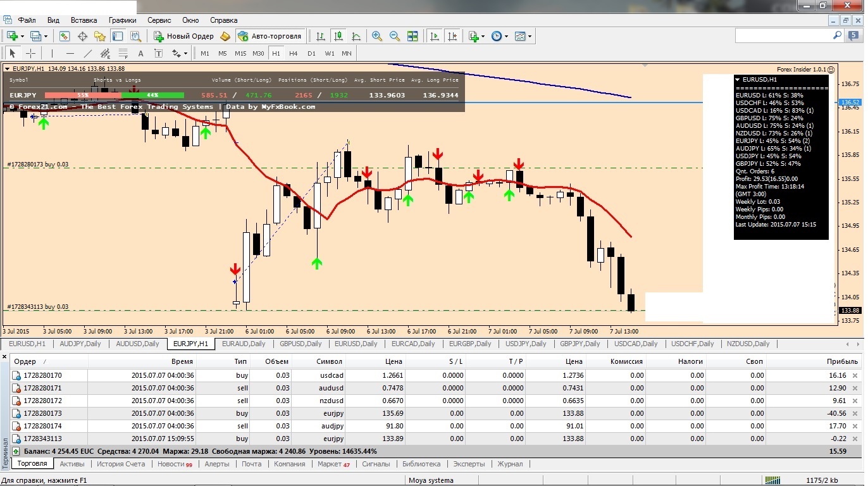Select the H4 timeframe button

coord(294,54)
